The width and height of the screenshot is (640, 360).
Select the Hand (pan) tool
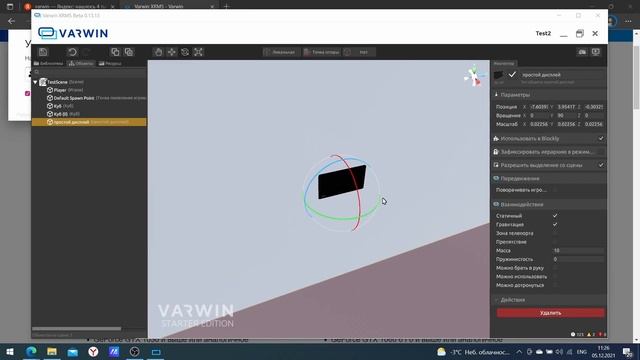pyautogui.click(x=158, y=52)
